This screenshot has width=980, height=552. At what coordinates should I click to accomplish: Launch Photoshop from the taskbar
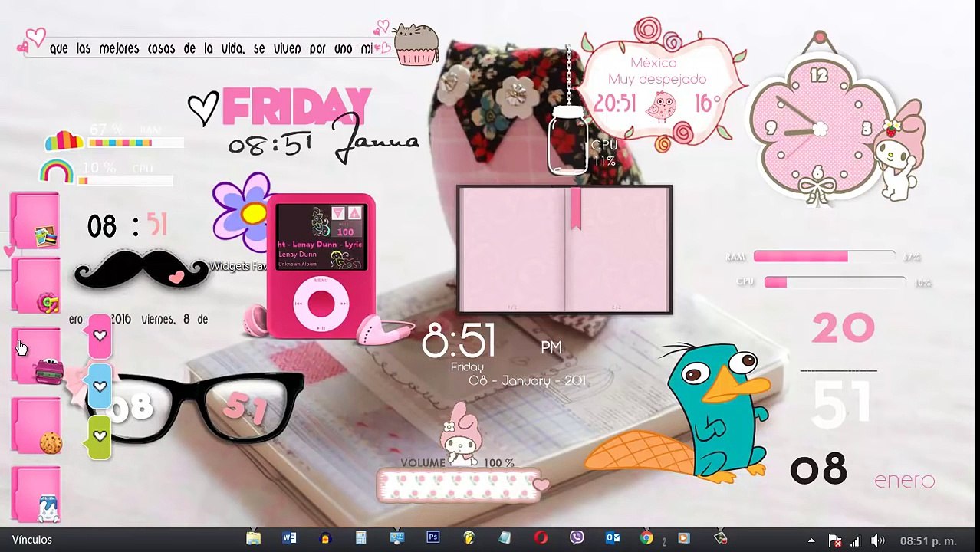(x=433, y=539)
